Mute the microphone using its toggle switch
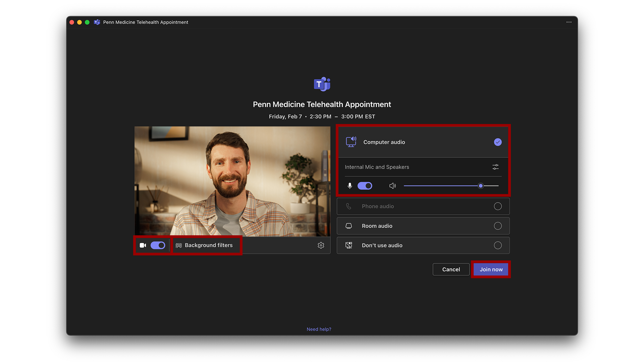 pyautogui.click(x=365, y=186)
